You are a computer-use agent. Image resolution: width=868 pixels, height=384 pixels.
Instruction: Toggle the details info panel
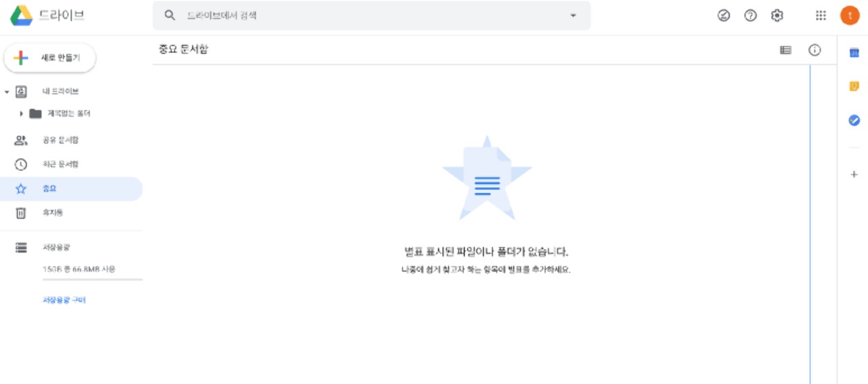point(814,50)
